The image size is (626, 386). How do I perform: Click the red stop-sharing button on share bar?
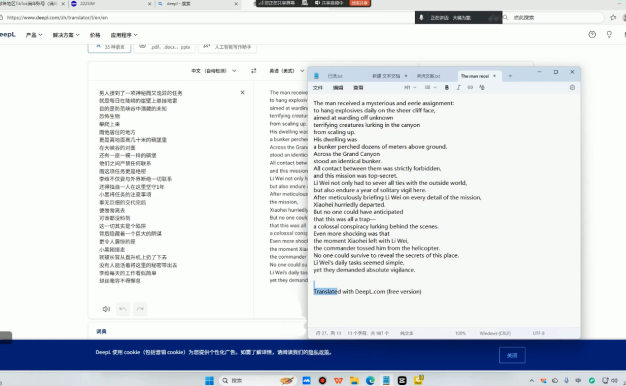[359, 3]
